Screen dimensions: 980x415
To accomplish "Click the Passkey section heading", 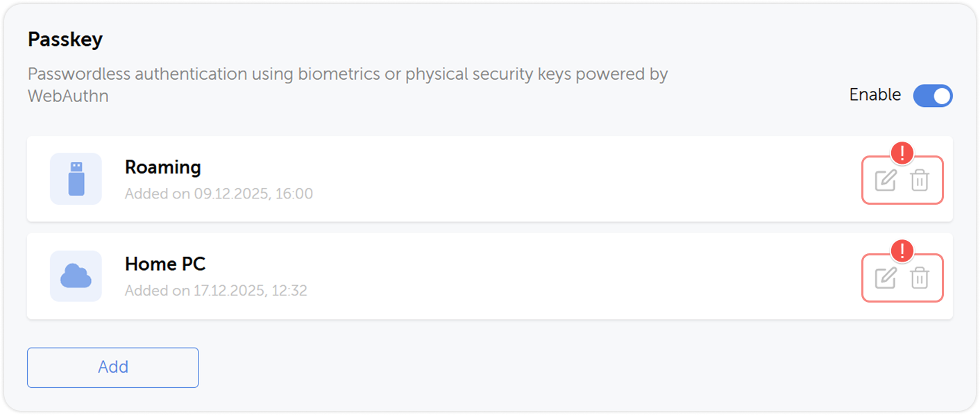I will pyautogui.click(x=65, y=39).
